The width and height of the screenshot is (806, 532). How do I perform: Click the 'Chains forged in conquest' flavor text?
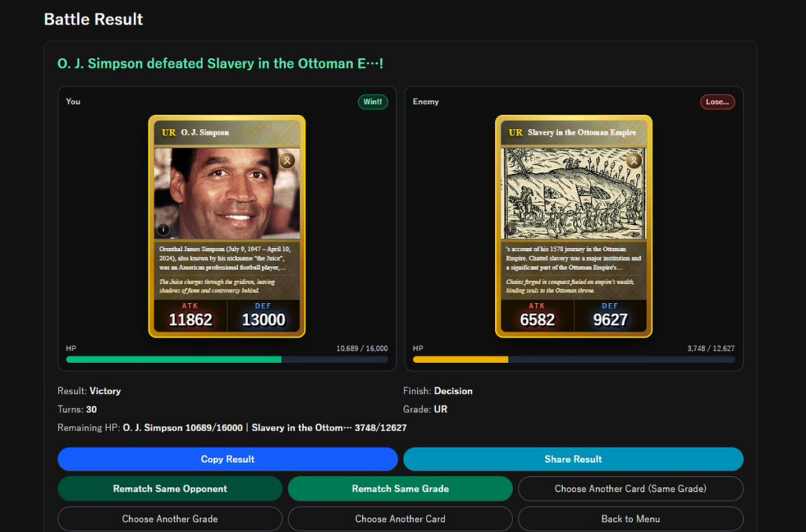click(x=570, y=286)
